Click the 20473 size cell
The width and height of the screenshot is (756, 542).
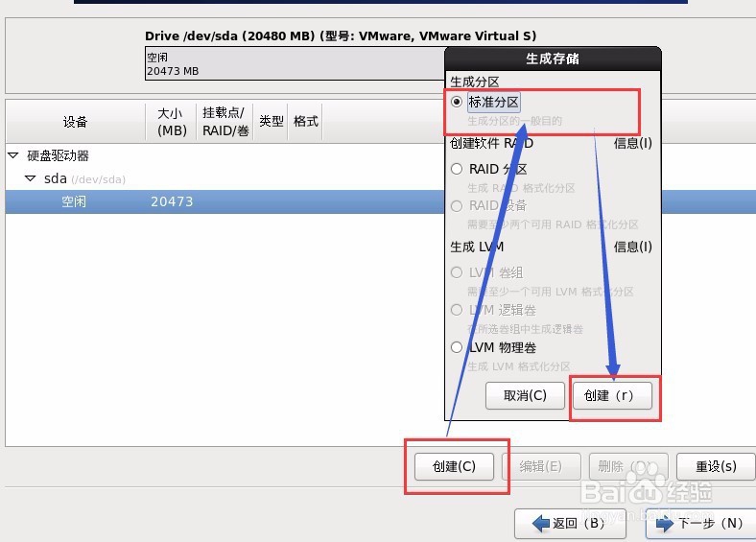[x=172, y=201]
